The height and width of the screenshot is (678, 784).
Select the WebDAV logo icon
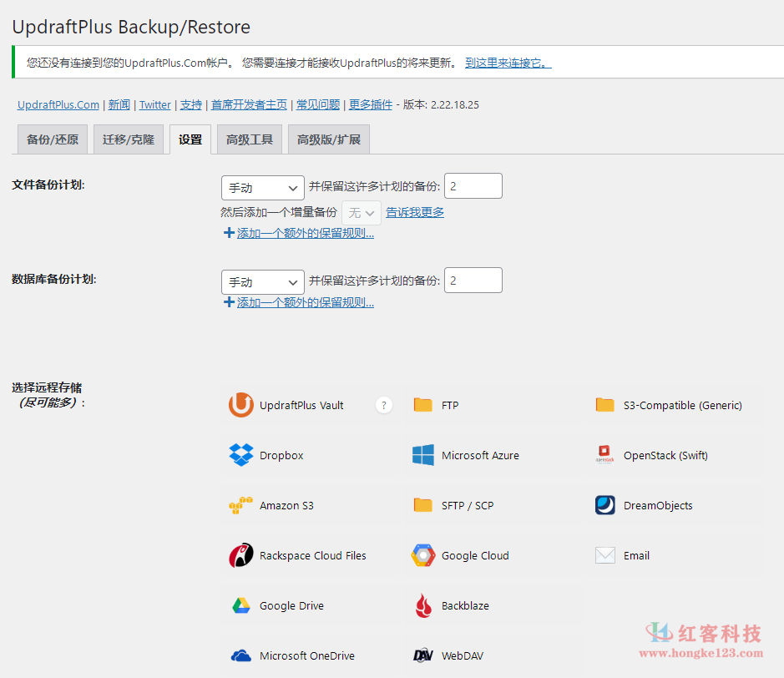[x=423, y=655]
